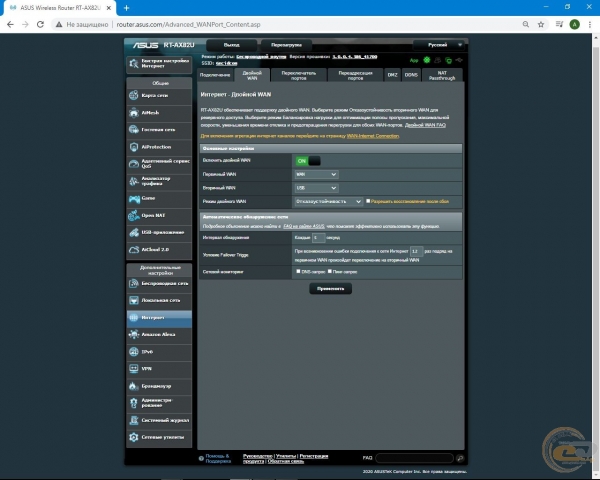Screen dimensions: 600x480
Task: Enable DNS query network monitoring checkbox
Action: 298,271
